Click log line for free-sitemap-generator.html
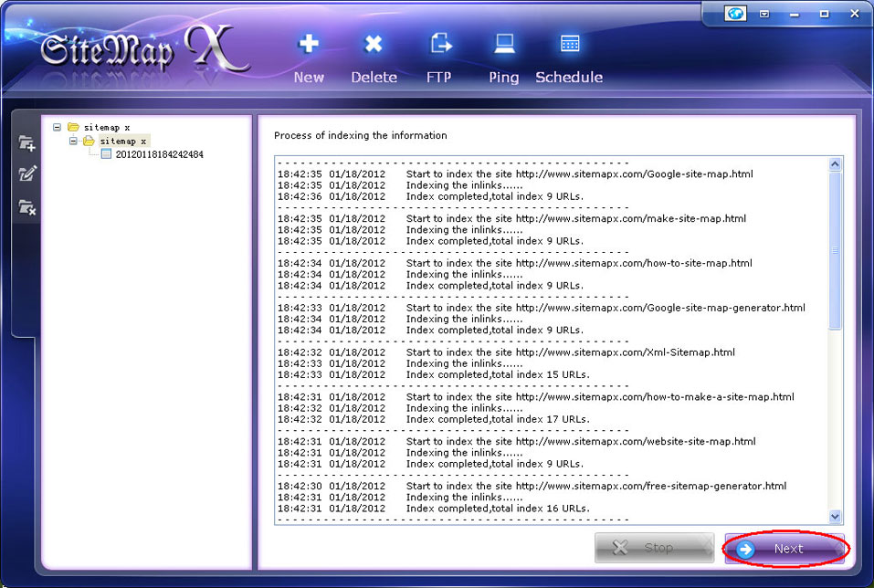This screenshot has width=874, height=588. [532, 486]
